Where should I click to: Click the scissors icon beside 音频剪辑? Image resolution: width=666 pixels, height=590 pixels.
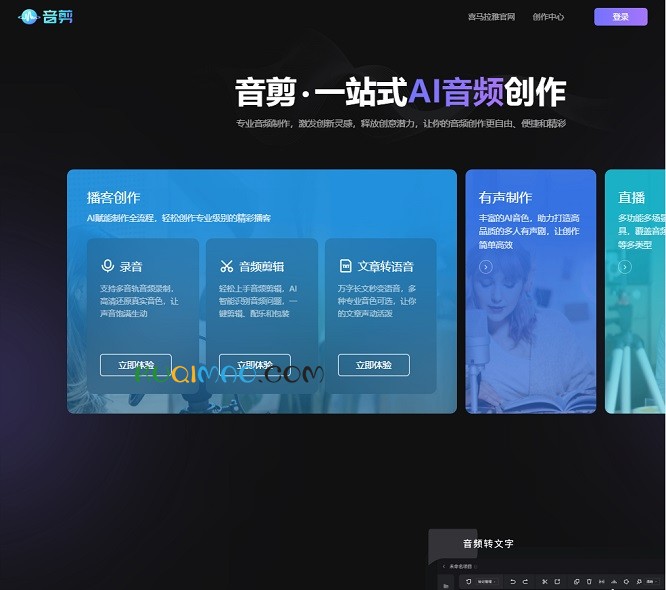pyautogui.click(x=227, y=266)
